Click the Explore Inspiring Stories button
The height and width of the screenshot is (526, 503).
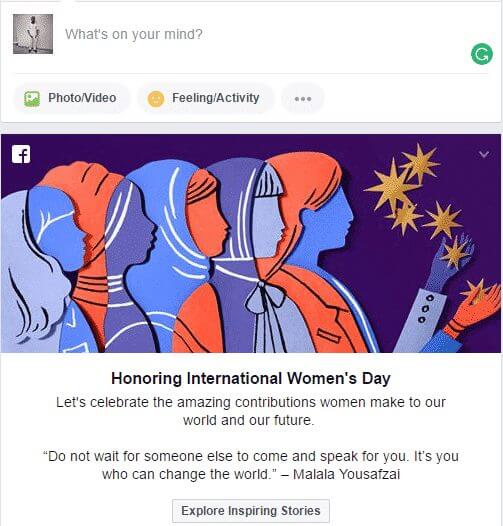tap(251, 511)
